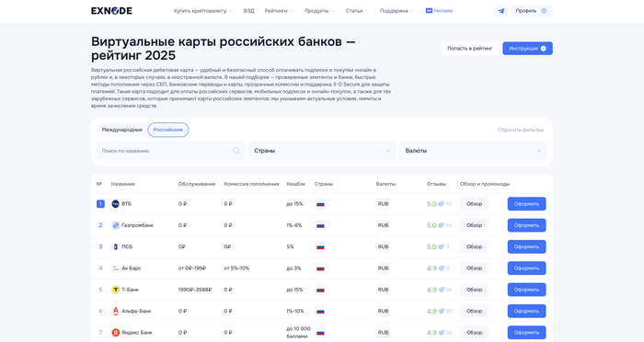Image resolution: width=644 pixels, height=342 pixels.
Task: Sort by Кешбэк column header
Action: pos(295,184)
